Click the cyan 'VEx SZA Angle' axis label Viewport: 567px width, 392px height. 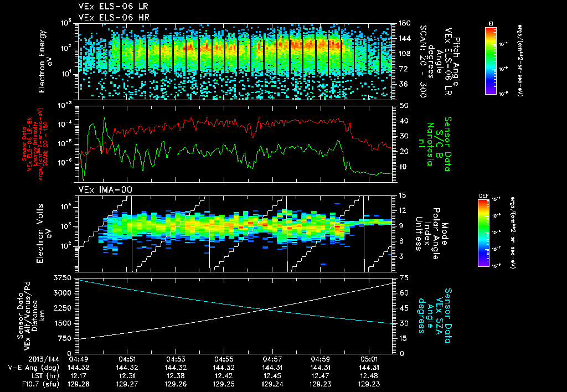click(x=435, y=316)
